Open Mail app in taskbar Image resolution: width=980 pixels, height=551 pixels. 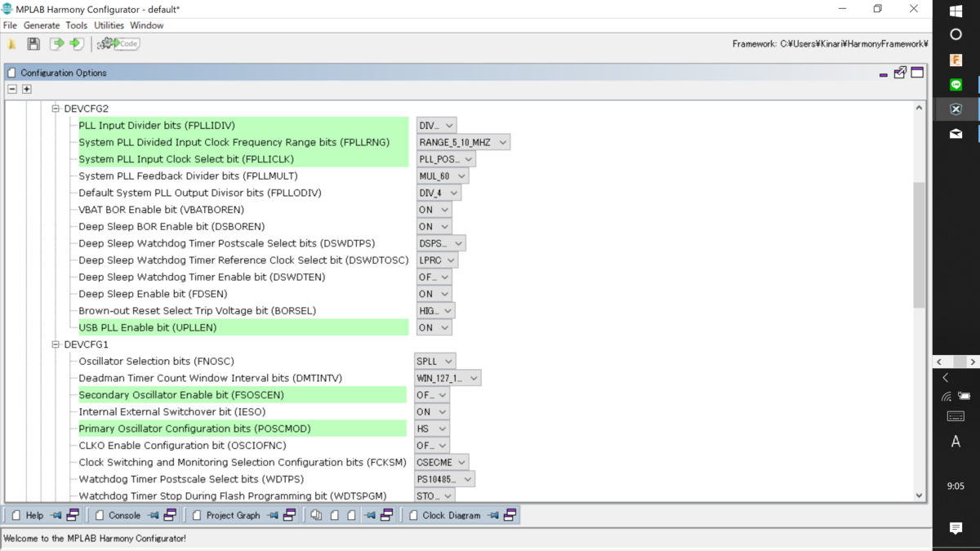pyautogui.click(x=956, y=134)
